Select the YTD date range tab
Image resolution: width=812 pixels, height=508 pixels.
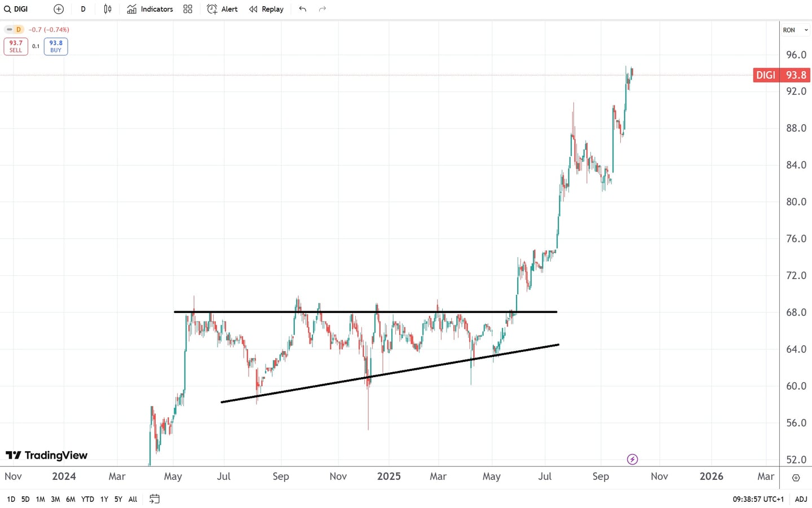click(87, 499)
